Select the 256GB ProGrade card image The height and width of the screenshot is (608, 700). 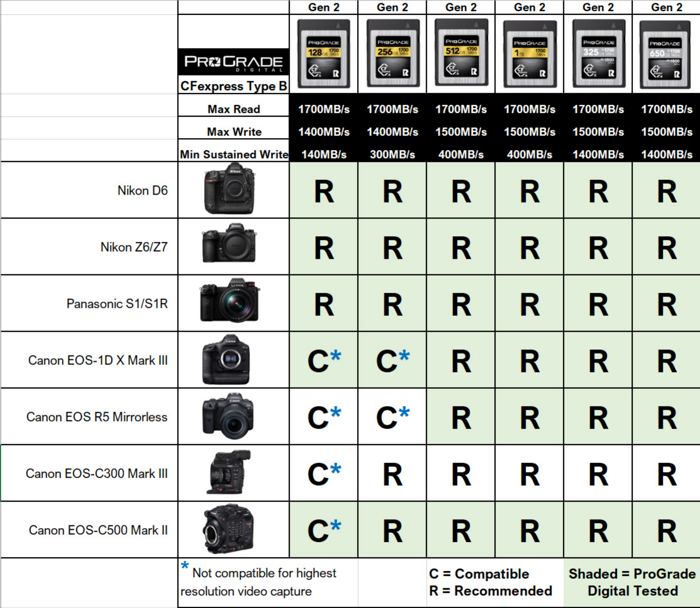pos(393,53)
